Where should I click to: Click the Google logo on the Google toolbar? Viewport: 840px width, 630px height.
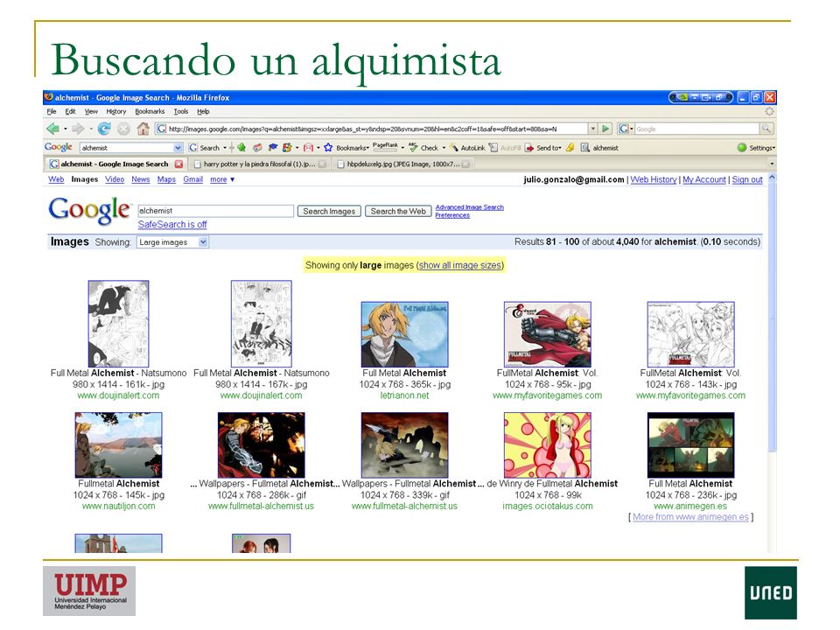click(x=59, y=147)
